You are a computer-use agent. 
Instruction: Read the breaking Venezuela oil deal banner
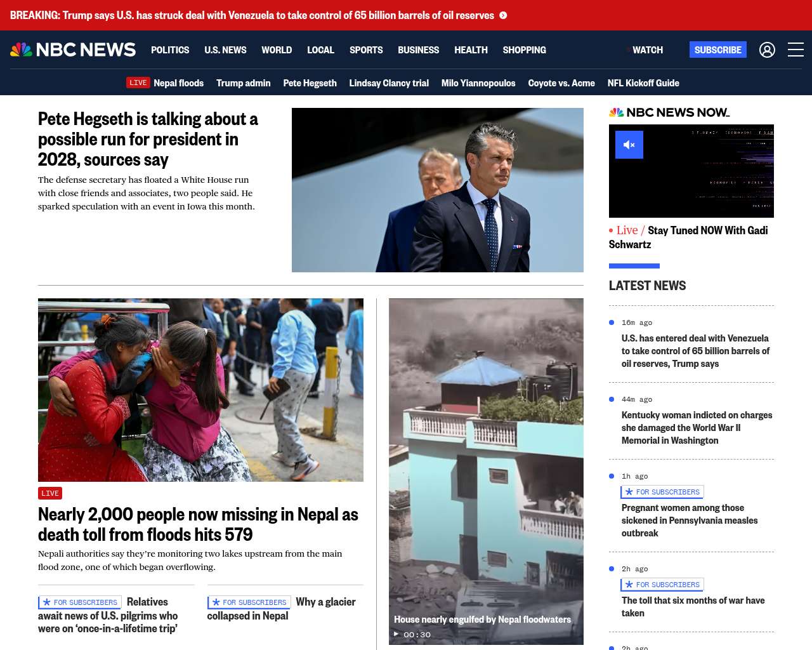pyautogui.click(x=252, y=15)
